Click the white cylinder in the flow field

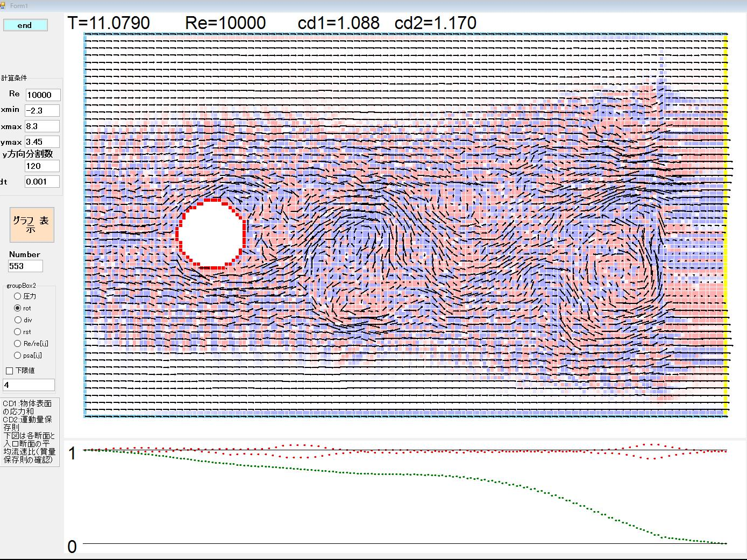pyautogui.click(x=211, y=233)
